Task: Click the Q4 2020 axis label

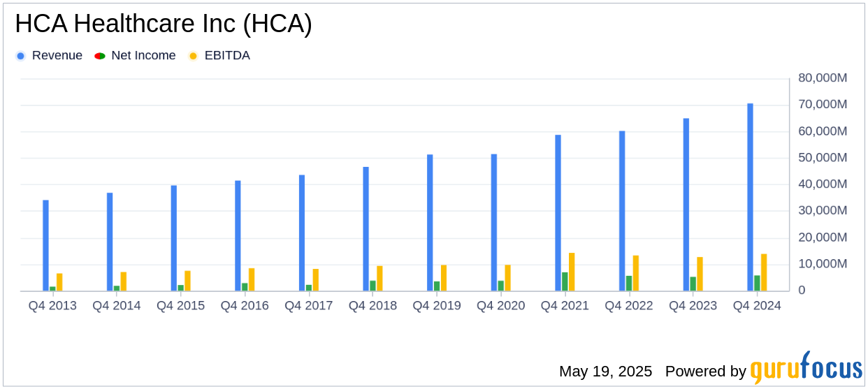Action: (501, 306)
